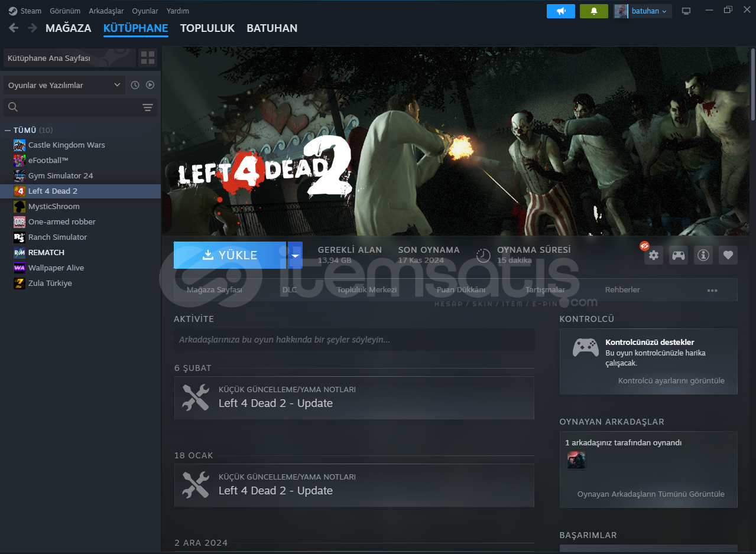Click Oynayan Arkadaşların Tümünü Görüntüle
Image resolution: width=756 pixels, height=554 pixels.
(x=651, y=494)
